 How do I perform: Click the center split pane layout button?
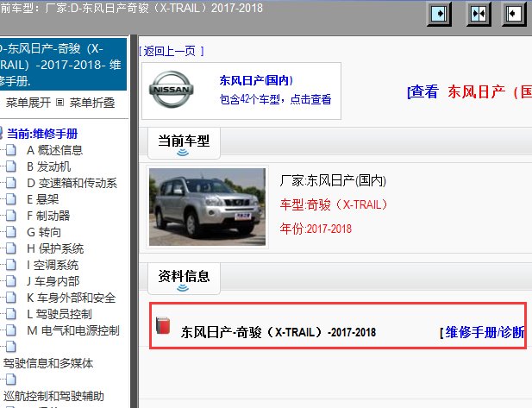[479, 14]
